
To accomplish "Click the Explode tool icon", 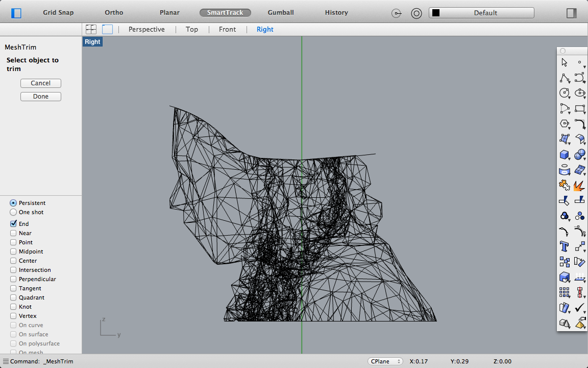I will pyautogui.click(x=580, y=185).
